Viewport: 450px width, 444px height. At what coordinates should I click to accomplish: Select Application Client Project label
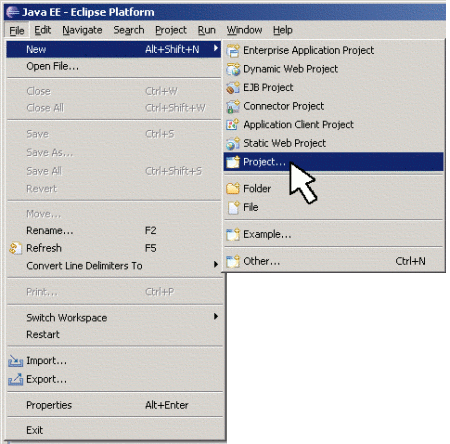tap(298, 125)
